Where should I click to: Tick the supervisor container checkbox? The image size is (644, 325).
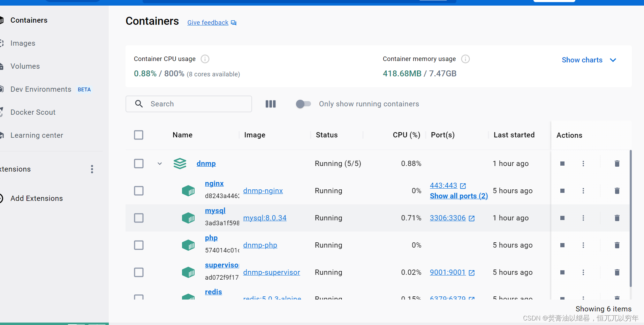(139, 272)
